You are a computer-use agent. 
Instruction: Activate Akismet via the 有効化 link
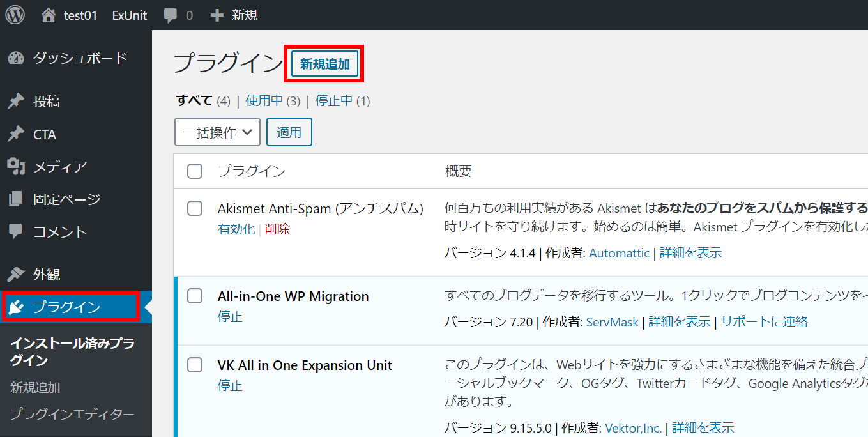tap(236, 229)
